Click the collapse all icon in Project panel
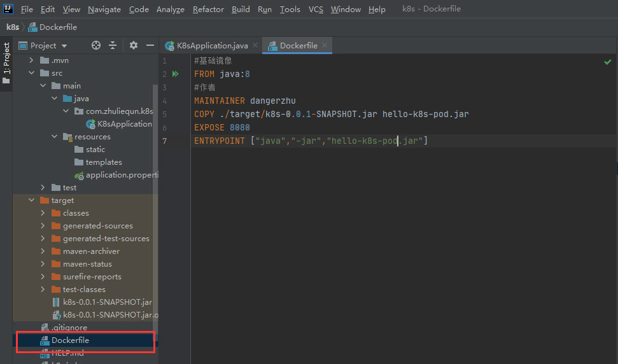Viewport: 618px width, 364px height. (113, 45)
